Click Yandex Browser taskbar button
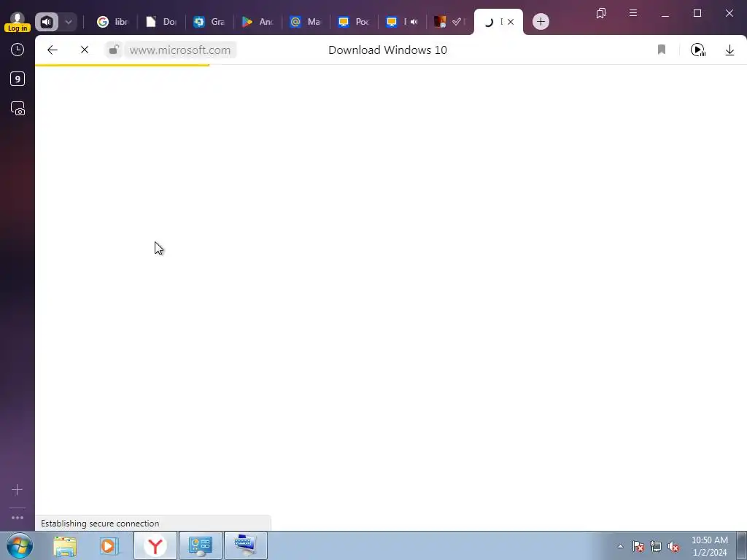Image resolution: width=747 pixels, height=560 pixels. [x=155, y=545]
